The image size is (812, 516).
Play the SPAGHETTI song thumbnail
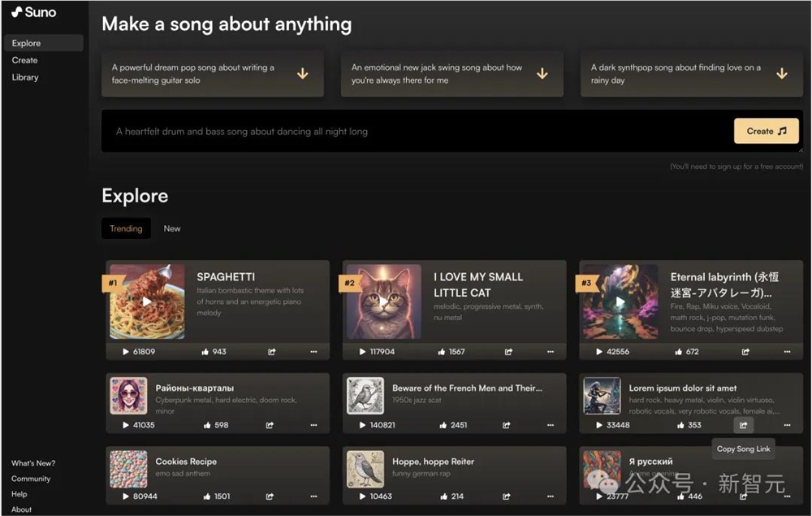[147, 301]
